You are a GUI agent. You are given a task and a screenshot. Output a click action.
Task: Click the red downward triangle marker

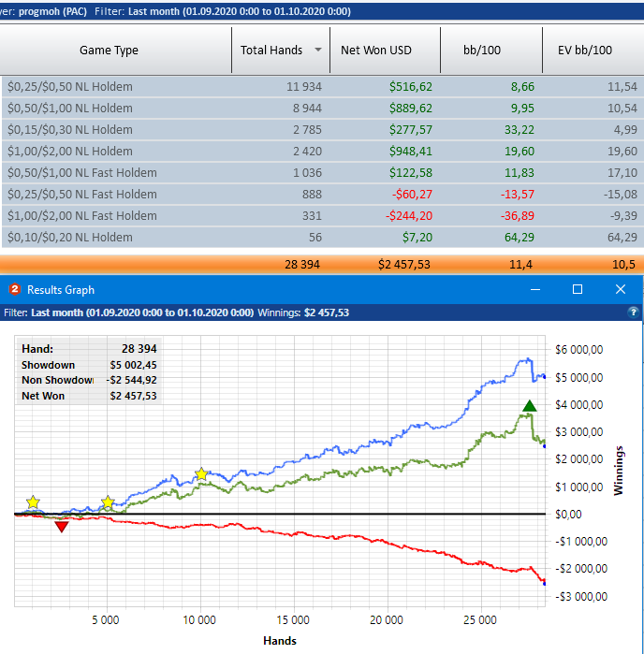coord(62,527)
